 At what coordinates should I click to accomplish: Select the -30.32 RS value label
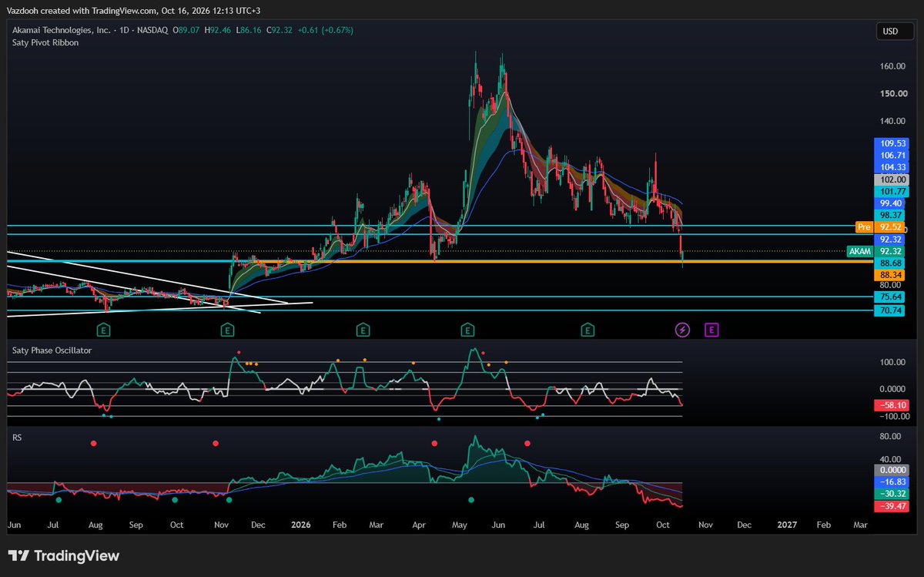pos(890,494)
